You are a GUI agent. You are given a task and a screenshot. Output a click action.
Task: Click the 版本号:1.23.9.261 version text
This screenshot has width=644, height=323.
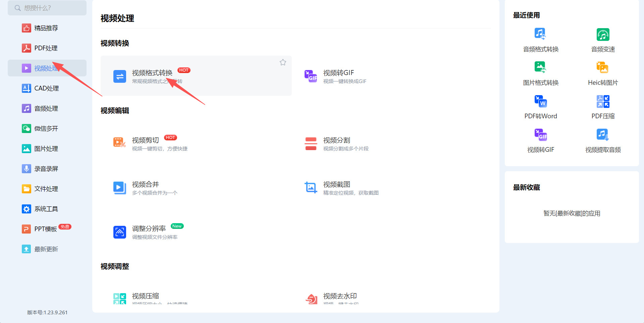pos(47,312)
